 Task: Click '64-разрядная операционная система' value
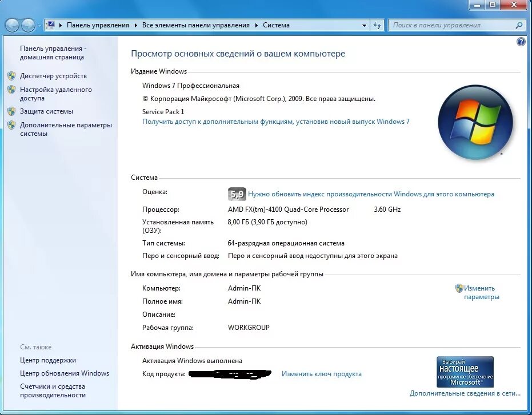[x=286, y=243]
